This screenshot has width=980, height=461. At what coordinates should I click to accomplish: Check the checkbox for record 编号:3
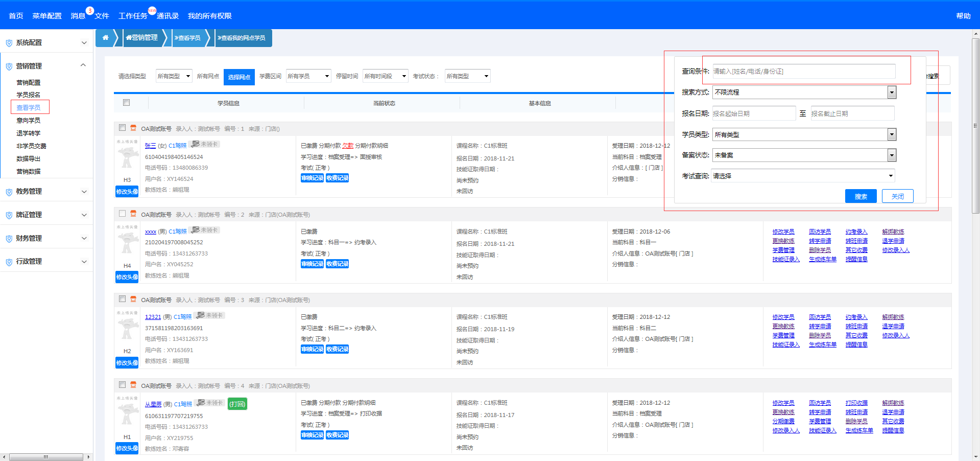[122, 299]
